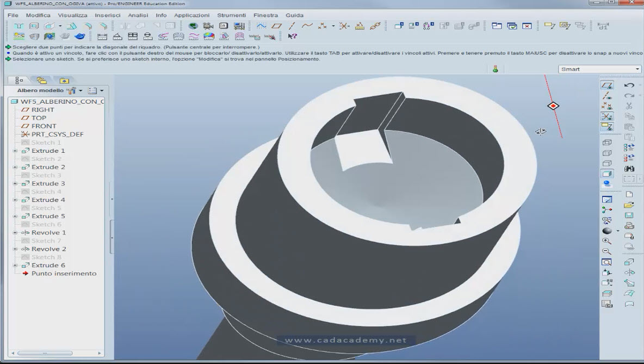Image resolution: width=644 pixels, height=364 pixels.
Task: Open the Strumenti menu
Action: tap(232, 15)
